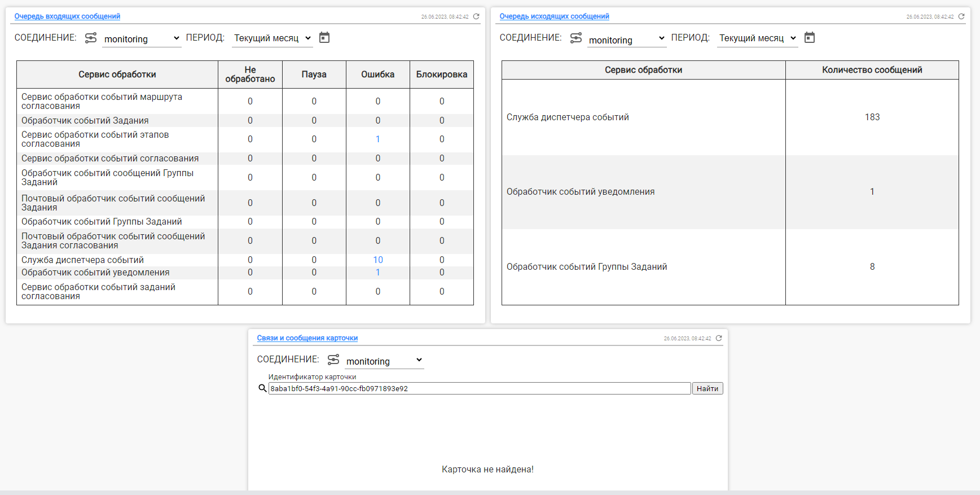This screenshot has height=495, width=980.
Task: Open calendar picker in outgoing queue panel
Action: pyautogui.click(x=810, y=38)
